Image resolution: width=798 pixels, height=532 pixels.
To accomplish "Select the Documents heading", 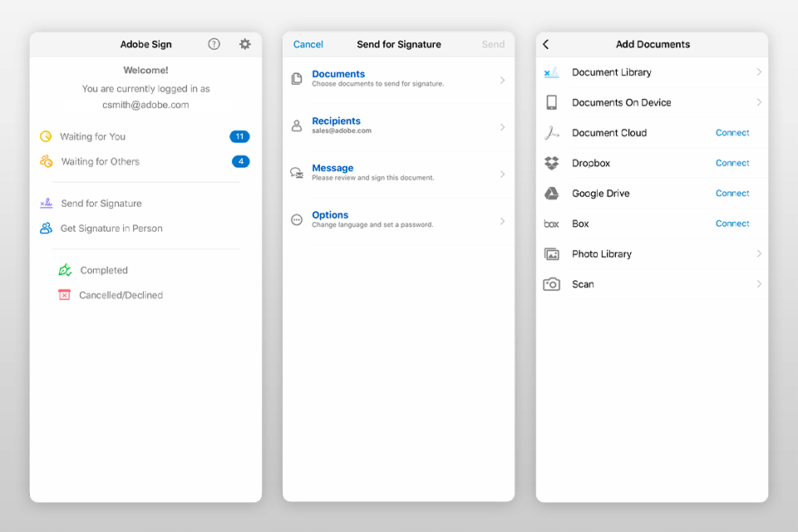I will point(338,74).
